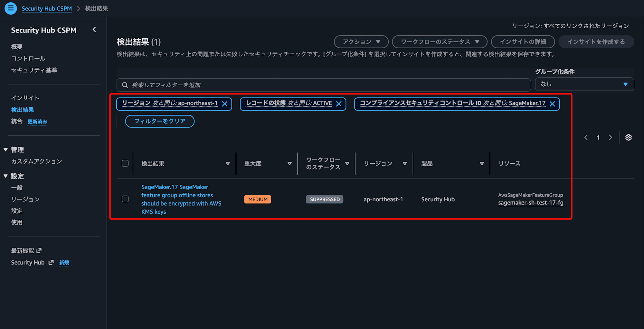Screen dimensions: 644x329
Task: Open table preferences gear icon
Action: coord(628,138)
